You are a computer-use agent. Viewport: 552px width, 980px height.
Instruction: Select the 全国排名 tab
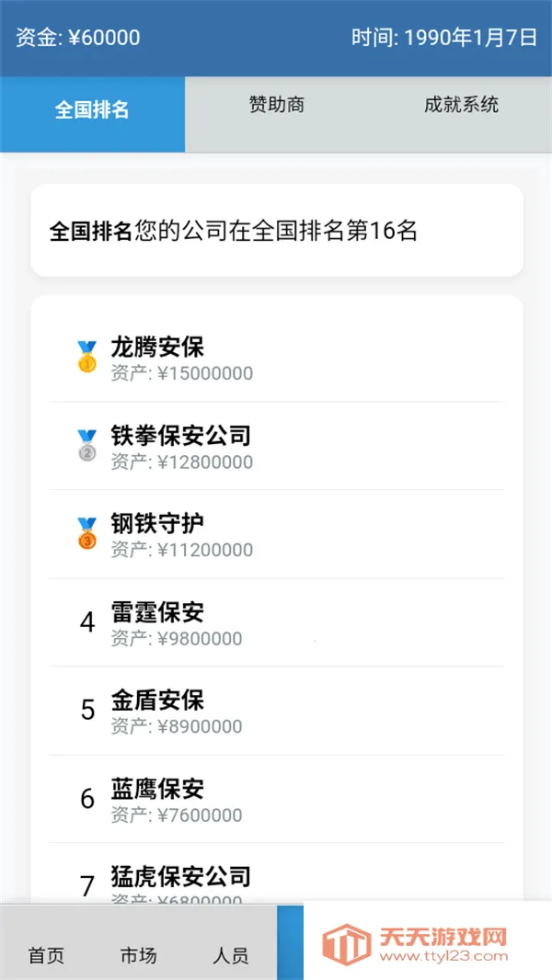pos(92,108)
